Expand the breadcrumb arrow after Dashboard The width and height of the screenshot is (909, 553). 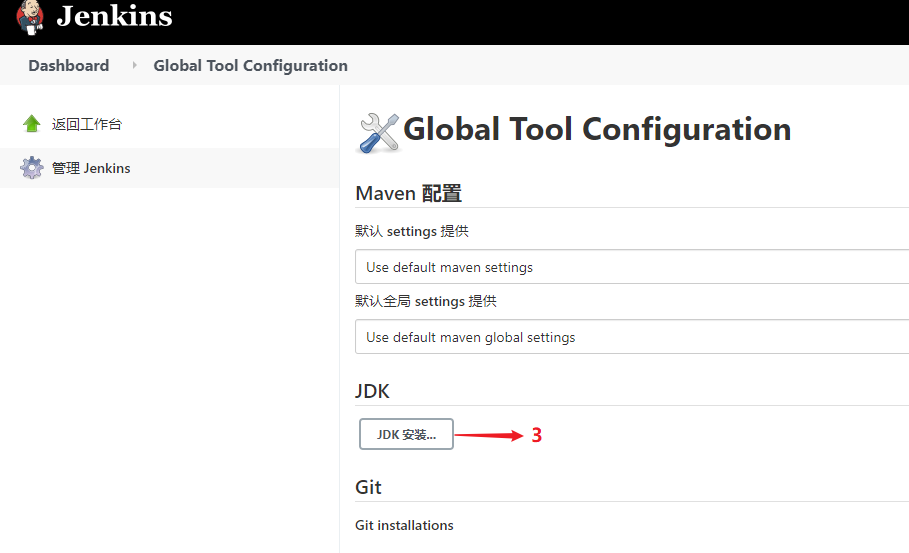pyautogui.click(x=134, y=66)
